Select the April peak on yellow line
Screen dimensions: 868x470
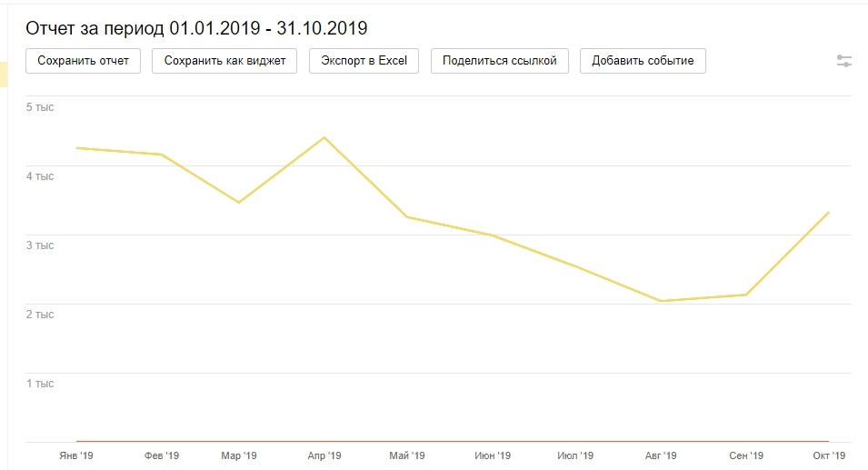tap(324, 137)
